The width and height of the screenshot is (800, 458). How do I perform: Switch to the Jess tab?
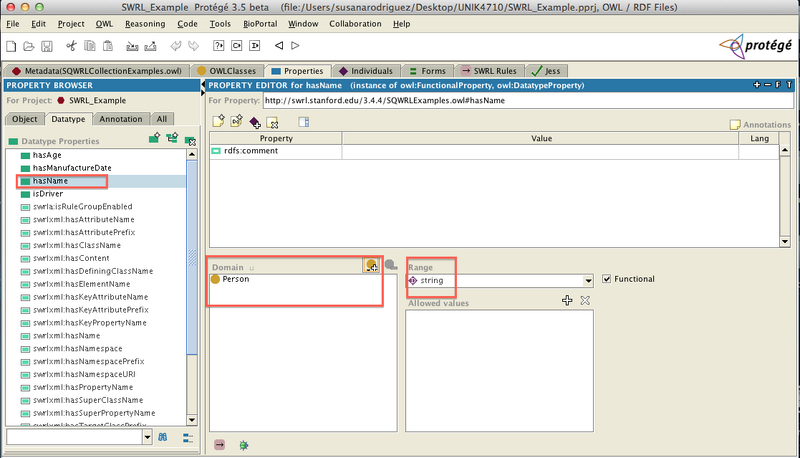[x=546, y=71]
